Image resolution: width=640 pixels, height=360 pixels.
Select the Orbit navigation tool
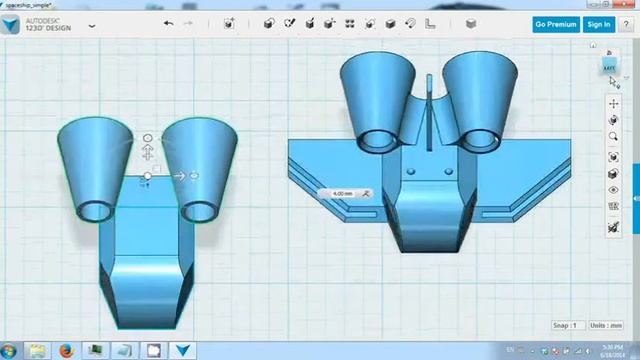pyautogui.click(x=613, y=120)
